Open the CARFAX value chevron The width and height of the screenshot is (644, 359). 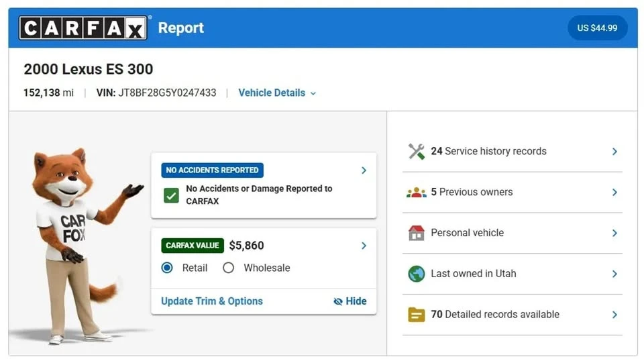click(x=364, y=246)
